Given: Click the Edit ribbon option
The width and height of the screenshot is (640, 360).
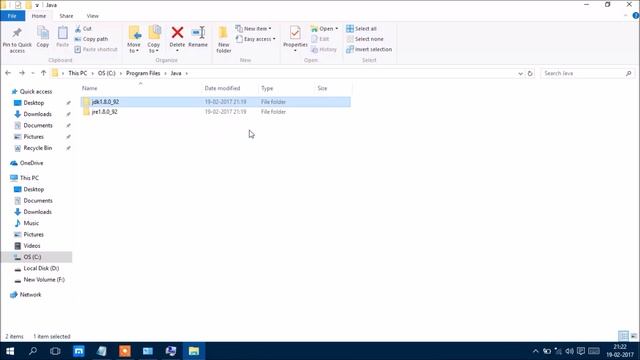Looking at the screenshot, I should tap(320, 39).
